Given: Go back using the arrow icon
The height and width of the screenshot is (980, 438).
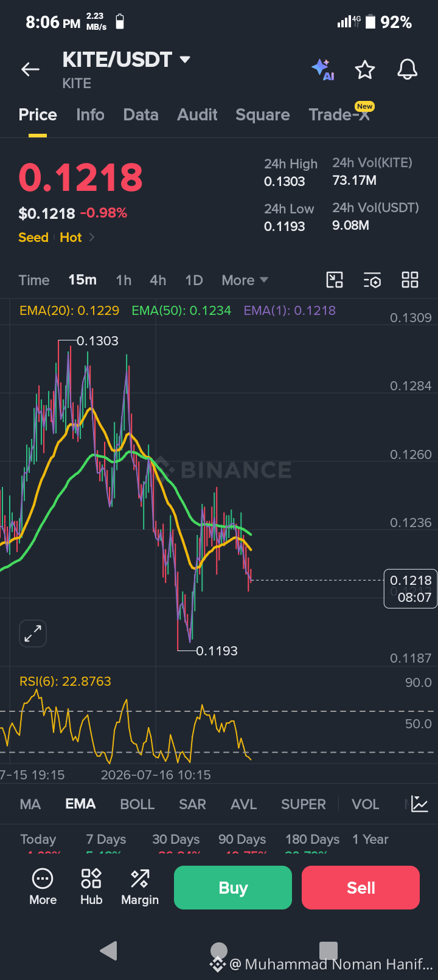Looking at the screenshot, I should point(30,69).
